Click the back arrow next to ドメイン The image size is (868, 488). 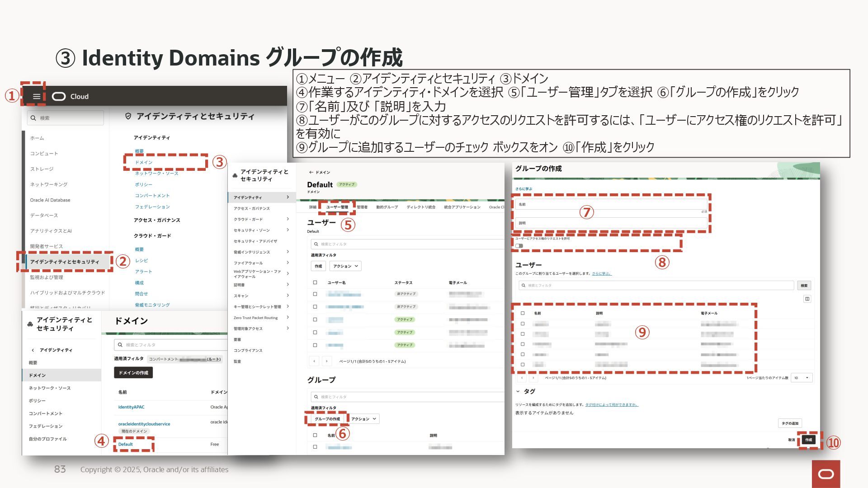(x=311, y=172)
